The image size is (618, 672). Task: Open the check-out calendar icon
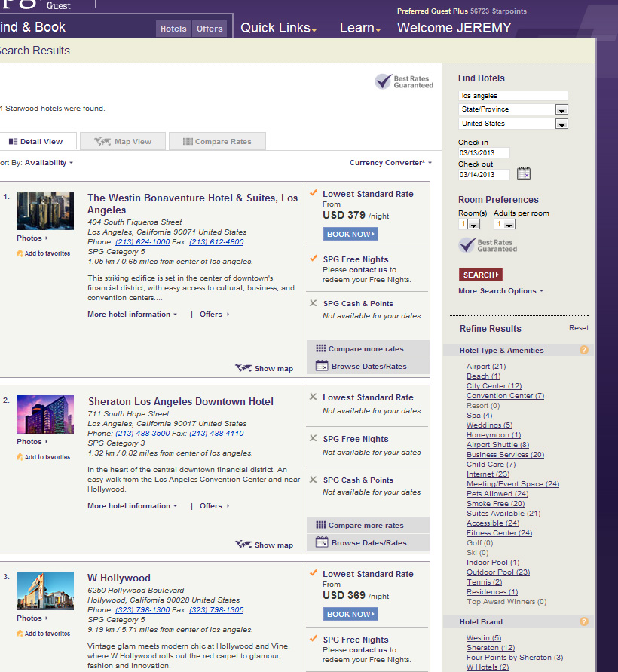[x=523, y=173]
